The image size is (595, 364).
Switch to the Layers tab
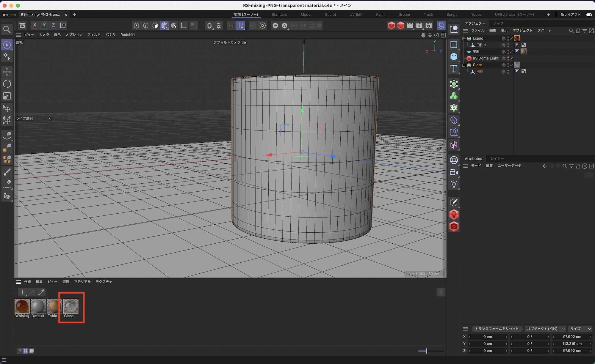497,159
